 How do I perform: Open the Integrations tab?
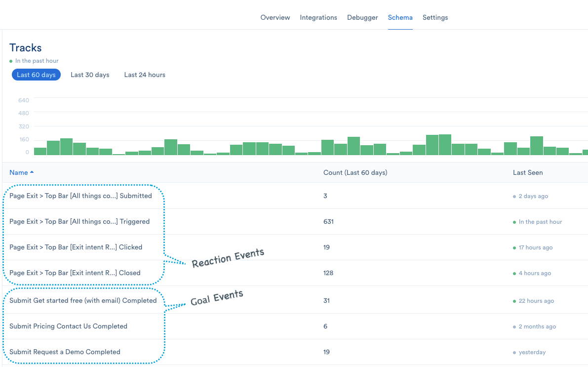click(318, 17)
